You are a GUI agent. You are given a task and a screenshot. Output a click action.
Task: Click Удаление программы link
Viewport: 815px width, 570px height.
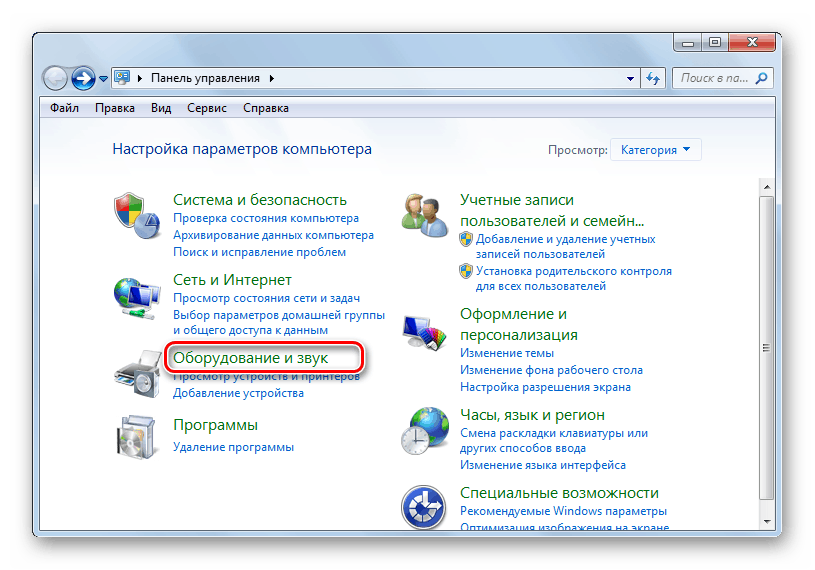(233, 447)
